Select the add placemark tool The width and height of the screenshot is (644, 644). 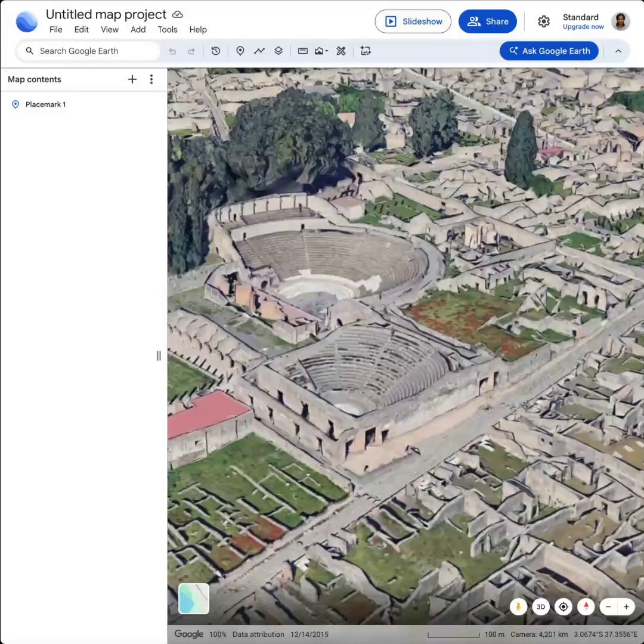coord(240,51)
